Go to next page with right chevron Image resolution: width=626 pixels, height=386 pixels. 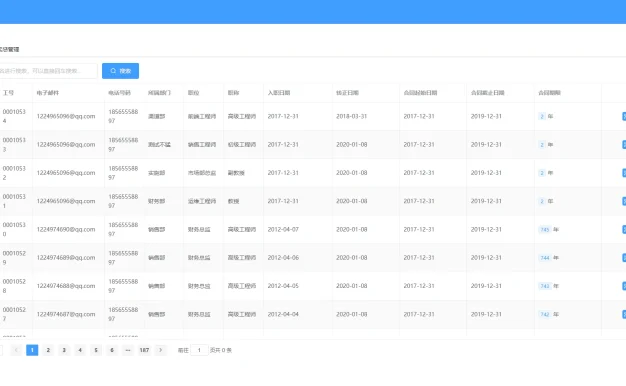(x=160, y=350)
